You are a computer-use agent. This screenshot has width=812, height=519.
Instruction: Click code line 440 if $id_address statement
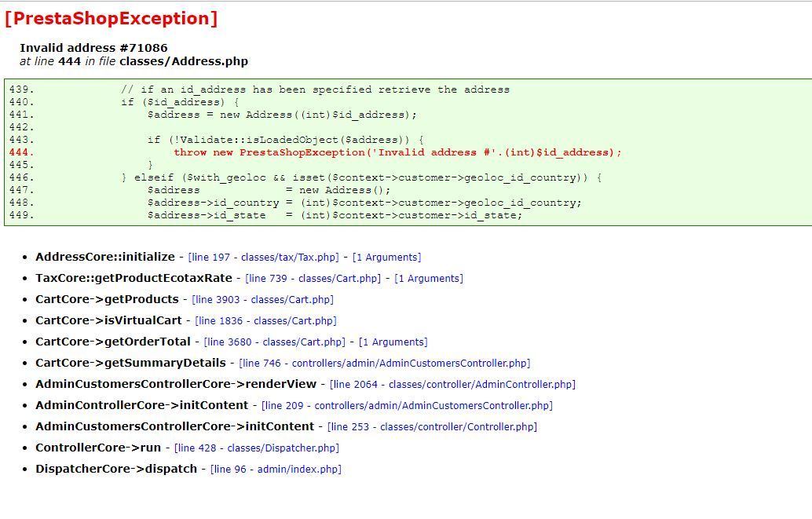click(180, 103)
